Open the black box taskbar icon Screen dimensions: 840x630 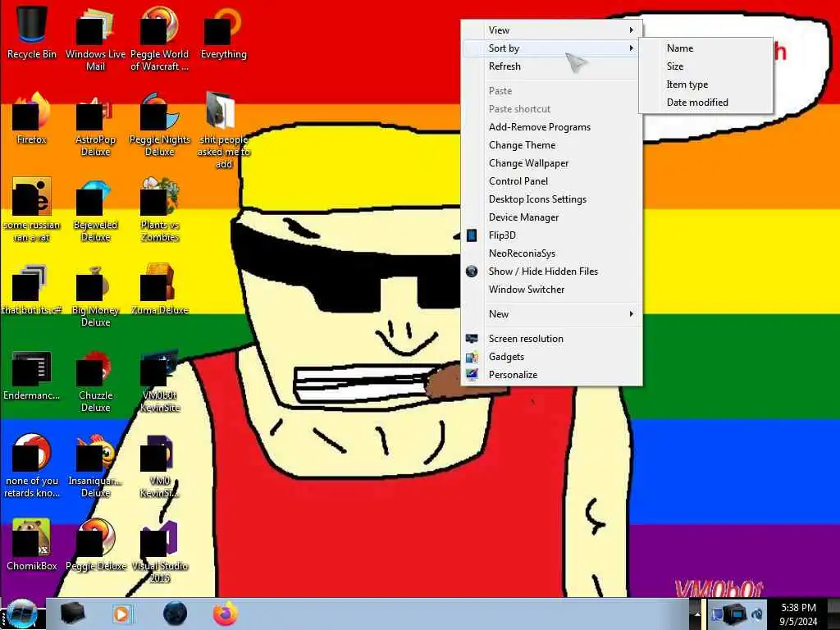tap(72, 614)
